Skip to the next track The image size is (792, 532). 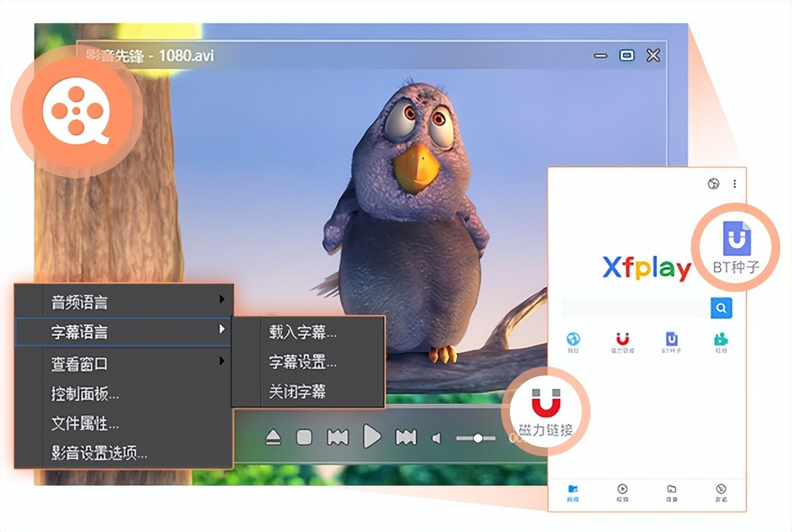tap(406, 438)
